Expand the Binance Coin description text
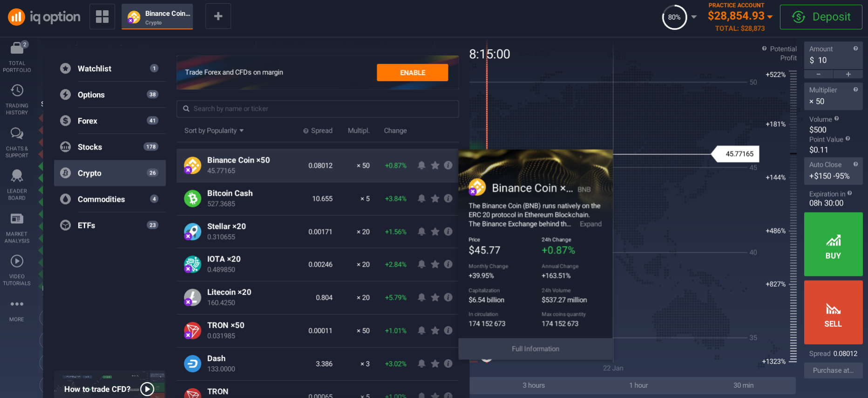The height and width of the screenshot is (398, 868). click(590, 224)
